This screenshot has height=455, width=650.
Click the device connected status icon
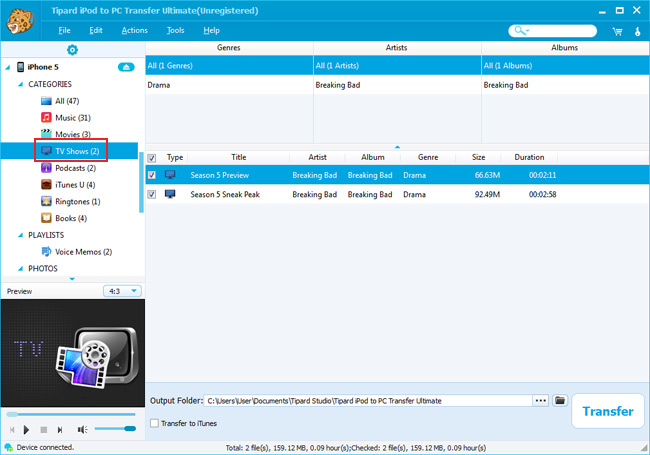[8, 447]
